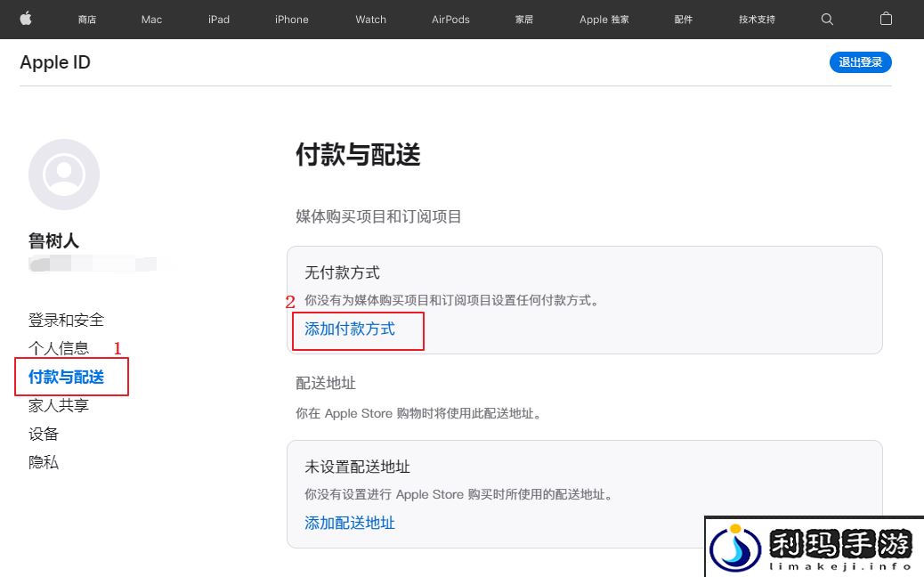The image size is (924, 577).
Task: Open the 配件 menu item
Action: [x=683, y=20]
